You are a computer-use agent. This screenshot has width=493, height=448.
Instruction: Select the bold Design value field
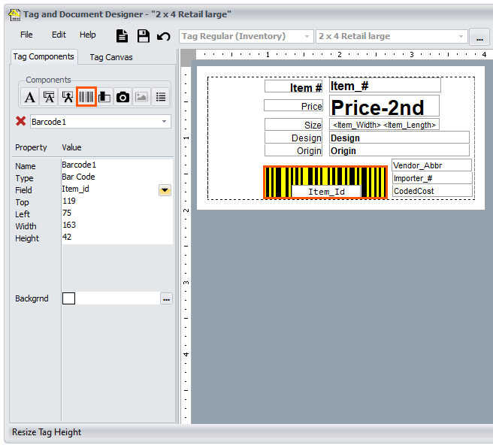(x=399, y=138)
